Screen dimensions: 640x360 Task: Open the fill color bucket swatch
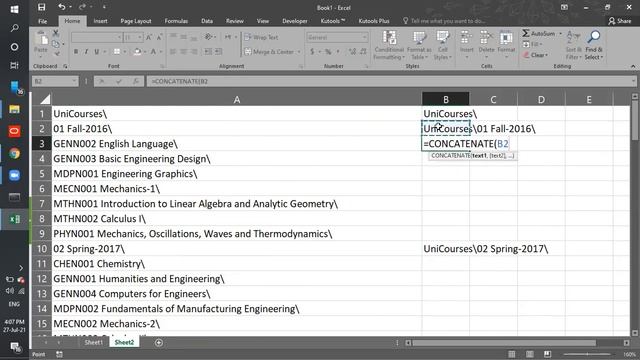point(138,52)
